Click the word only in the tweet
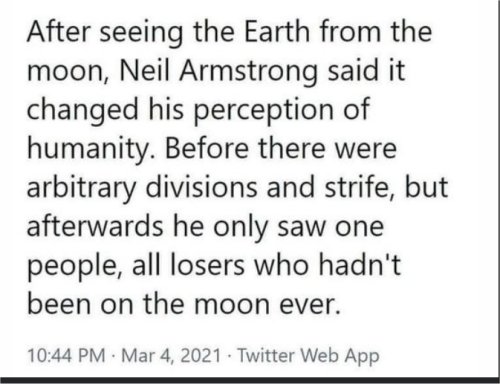This screenshot has height=384, width=500. pos(240,228)
